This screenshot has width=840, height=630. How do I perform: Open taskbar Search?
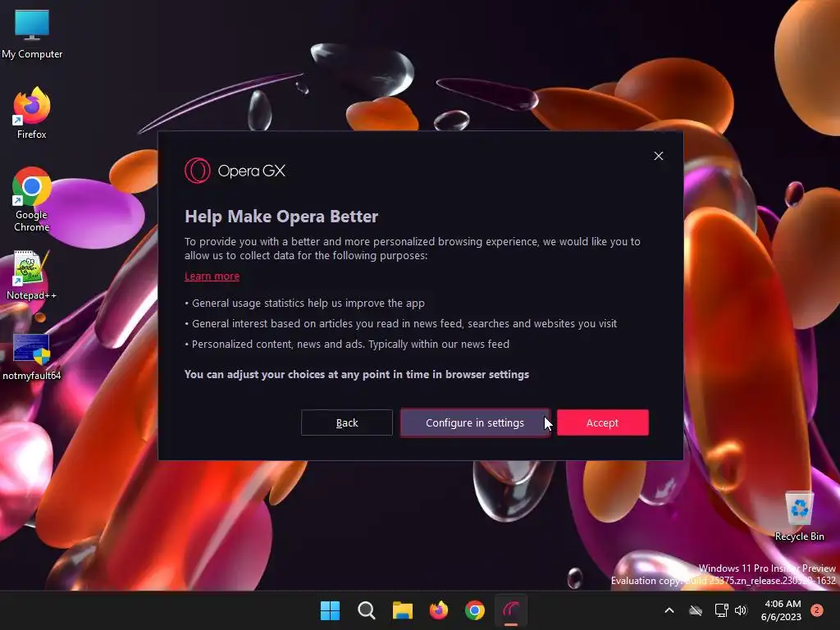point(367,610)
